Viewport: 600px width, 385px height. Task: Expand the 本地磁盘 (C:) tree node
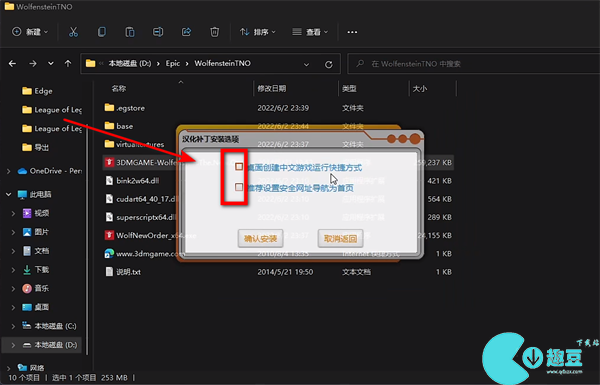point(13,326)
